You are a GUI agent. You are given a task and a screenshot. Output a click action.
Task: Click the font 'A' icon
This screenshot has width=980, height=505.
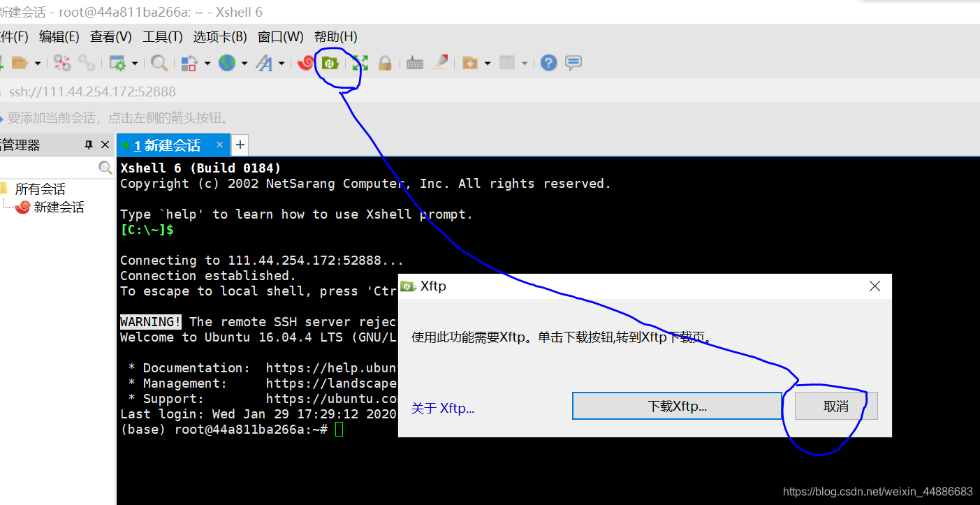pos(265,64)
